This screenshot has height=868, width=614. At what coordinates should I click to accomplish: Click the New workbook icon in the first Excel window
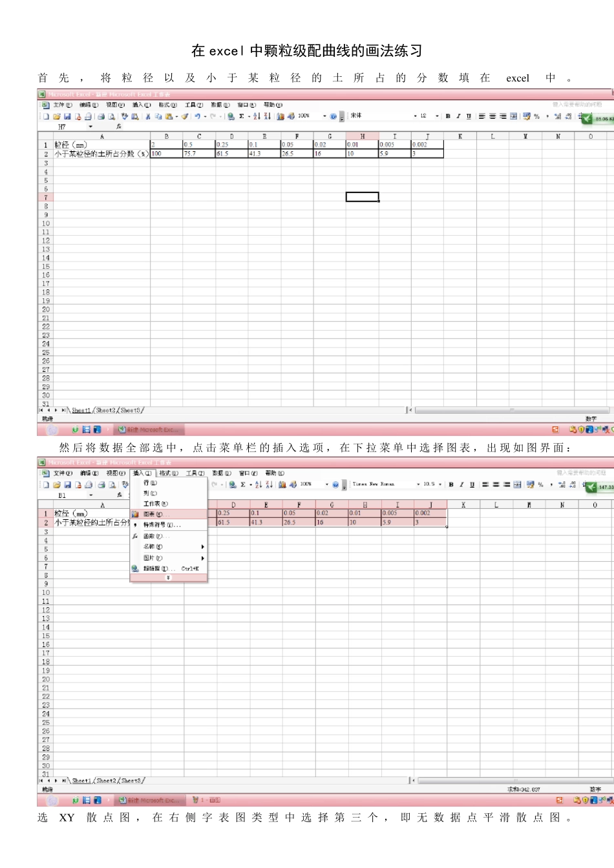(47, 116)
